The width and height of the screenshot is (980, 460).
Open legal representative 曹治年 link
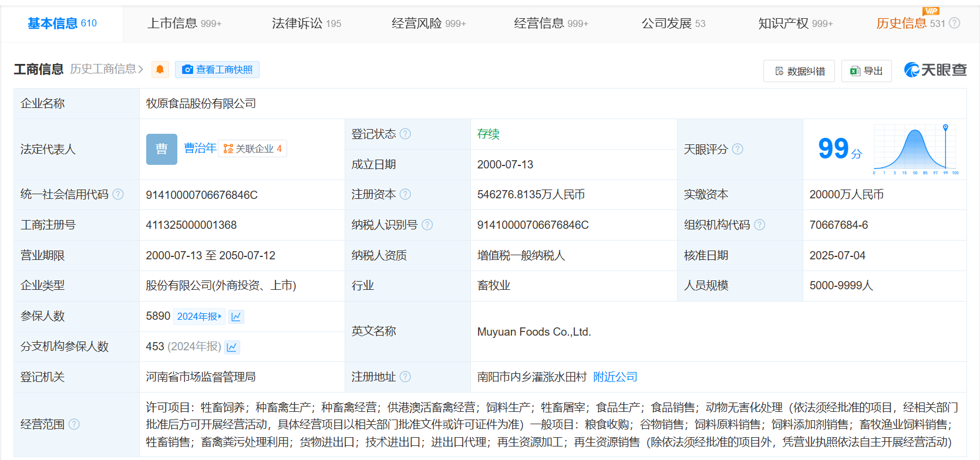(x=200, y=148)
